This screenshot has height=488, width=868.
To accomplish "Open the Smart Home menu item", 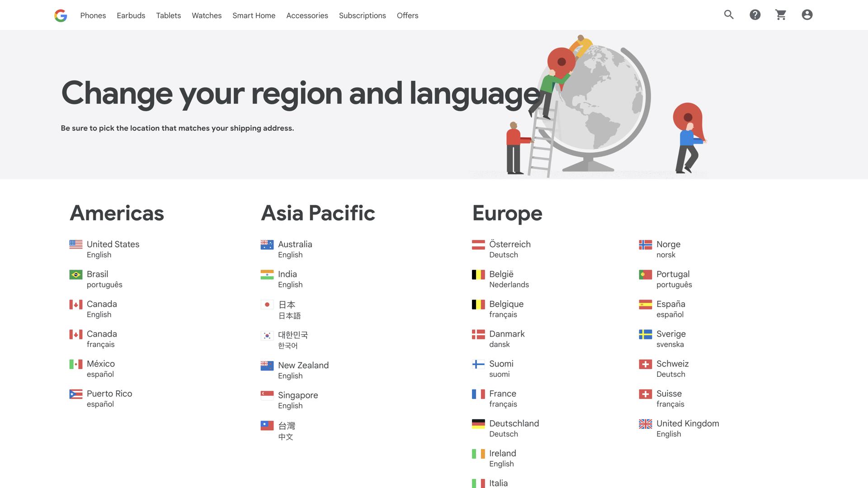I will pos(254,15).
